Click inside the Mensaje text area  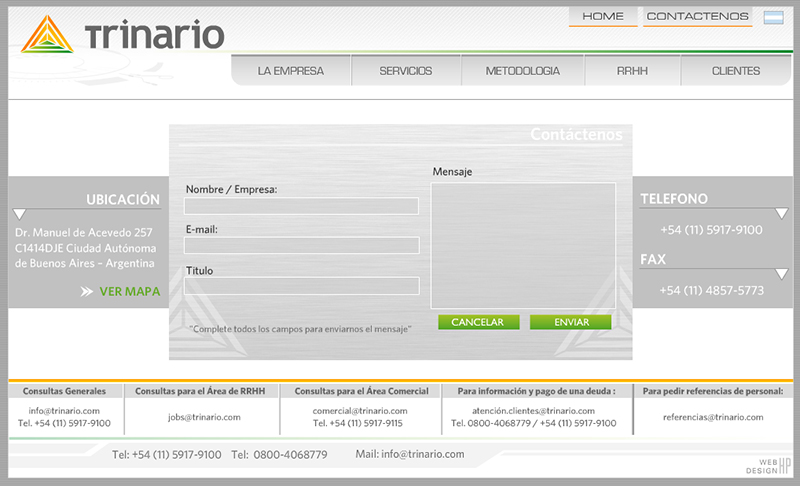click(x=523, y=245)
